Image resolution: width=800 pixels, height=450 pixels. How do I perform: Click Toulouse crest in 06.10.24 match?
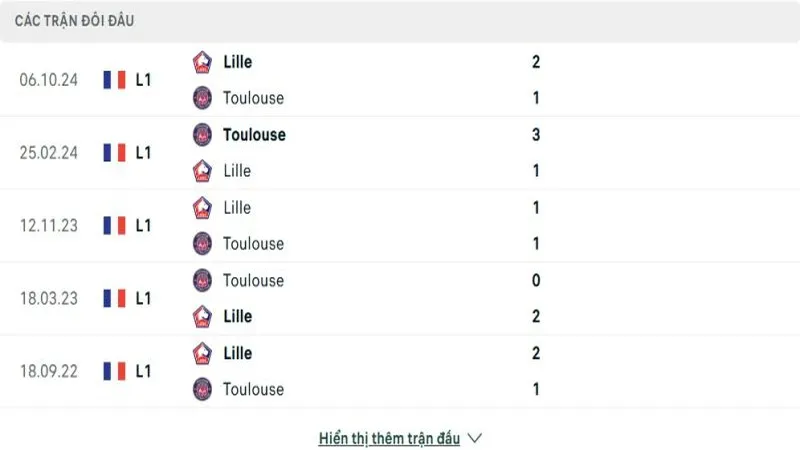click(202, 98)
